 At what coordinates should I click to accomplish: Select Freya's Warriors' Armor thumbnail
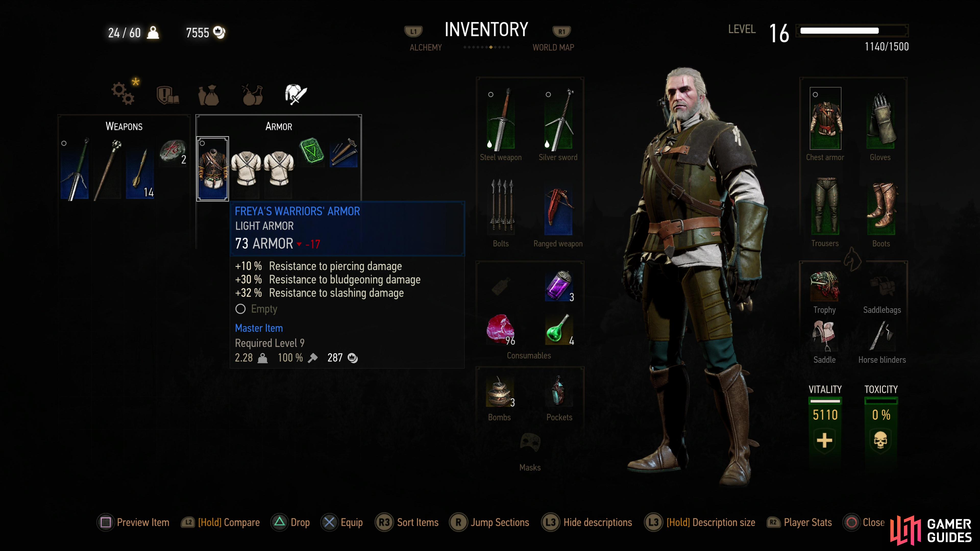coord(213,168)
